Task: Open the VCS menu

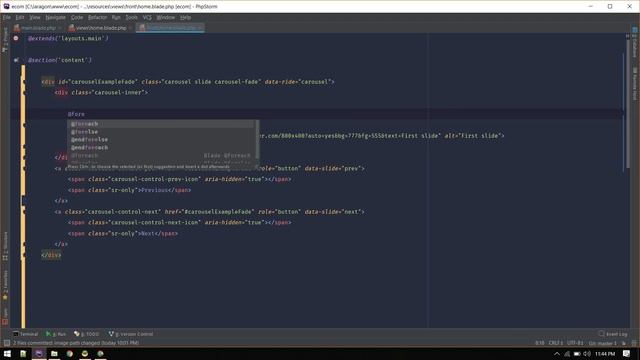Action: [x=147, y=18]
